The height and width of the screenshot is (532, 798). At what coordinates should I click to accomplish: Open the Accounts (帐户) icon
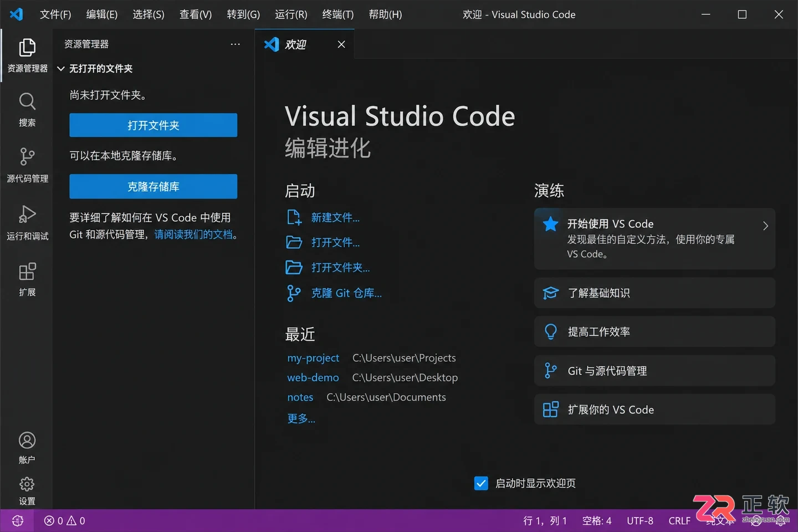pyautogui.click(x=27, y=441)
